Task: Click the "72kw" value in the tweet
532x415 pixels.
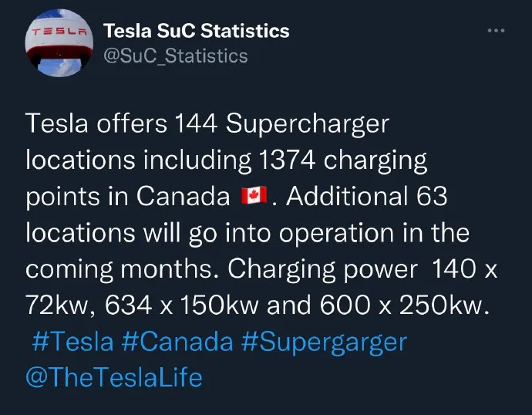Action: point(56,305)
